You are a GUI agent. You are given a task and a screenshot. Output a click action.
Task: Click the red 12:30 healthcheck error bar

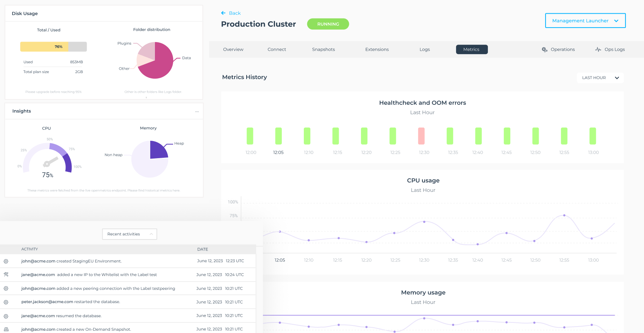(421, 136)
